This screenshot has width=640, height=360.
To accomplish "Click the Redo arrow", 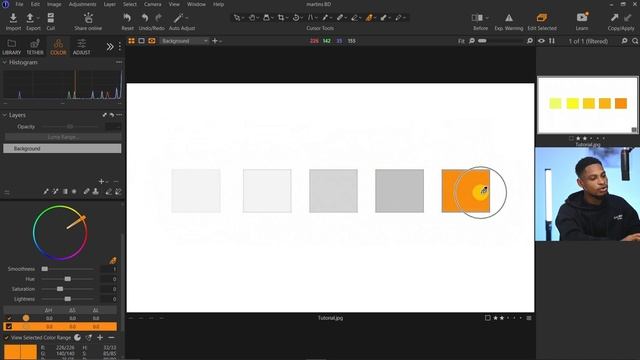I will tap(158, 18).
